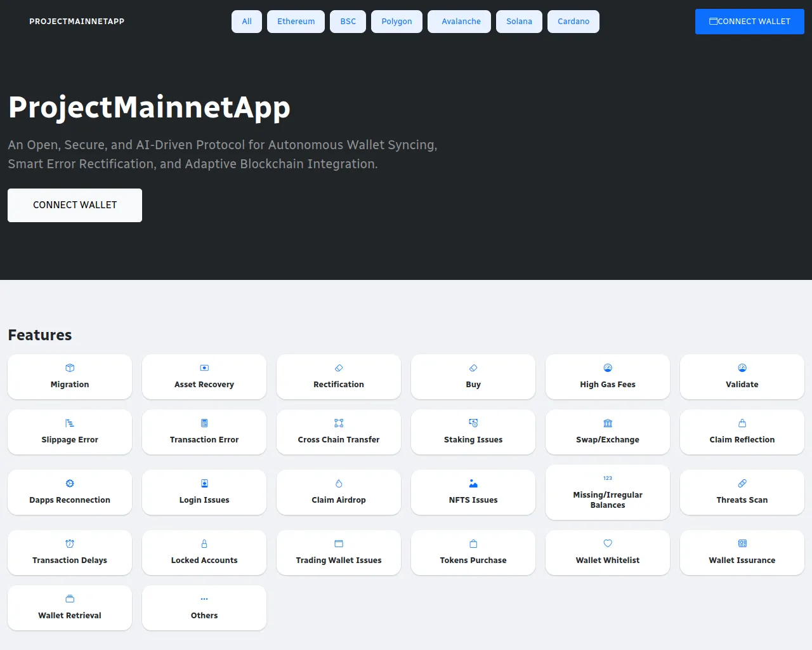812x650 pixels.
Task: Click the Buy card icon
Action: 473,368
